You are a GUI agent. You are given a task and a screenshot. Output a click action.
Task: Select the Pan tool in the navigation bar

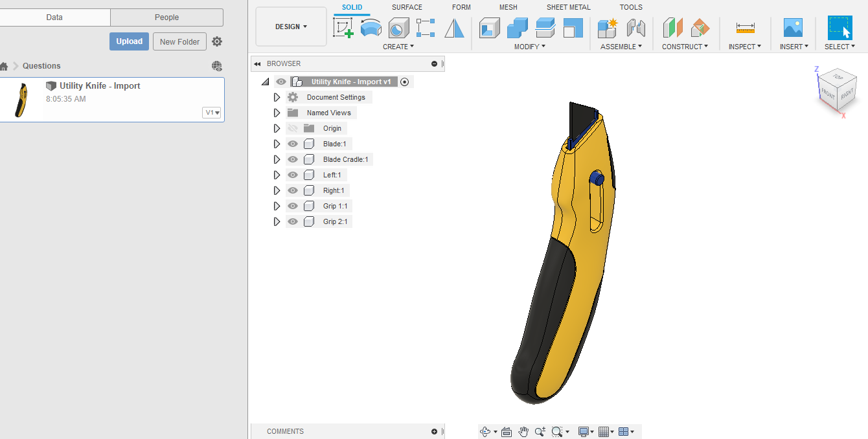tap(523, 431)
